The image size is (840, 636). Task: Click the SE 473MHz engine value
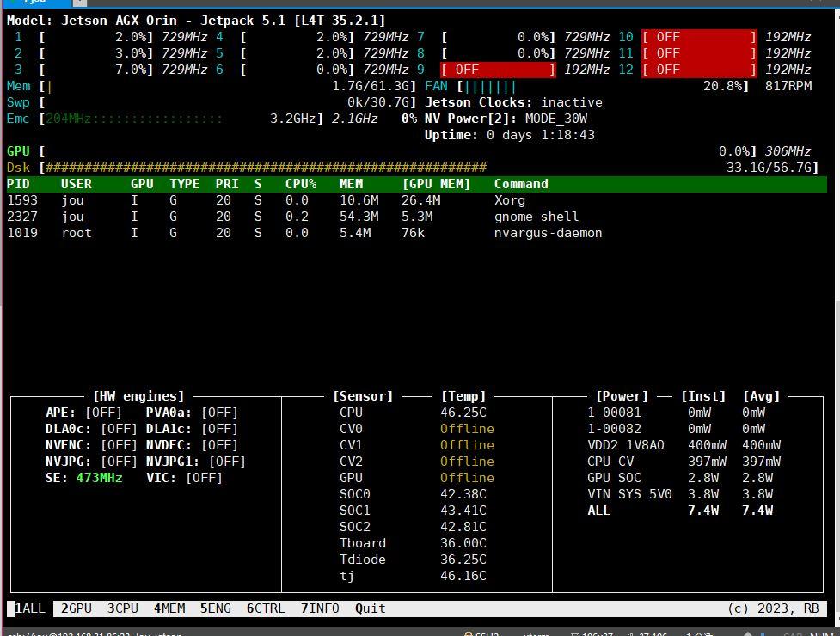pyautogui.click(x=100, y=478)
